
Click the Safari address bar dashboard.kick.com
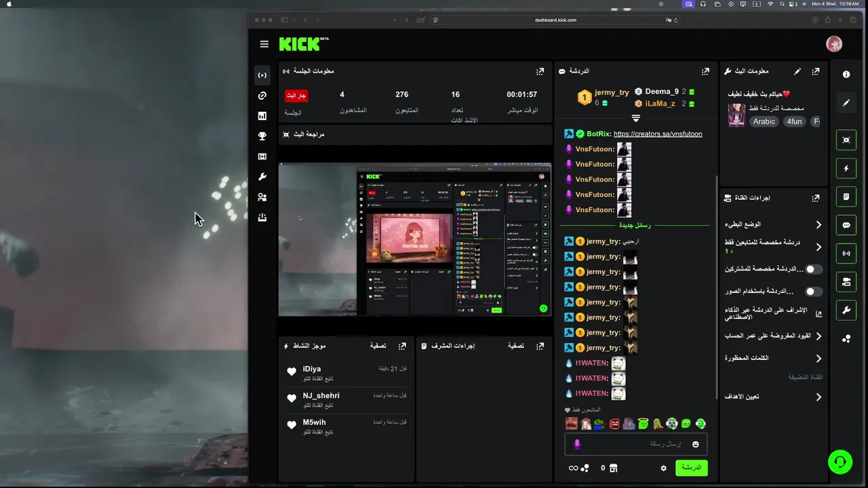[x=555, y=20]
